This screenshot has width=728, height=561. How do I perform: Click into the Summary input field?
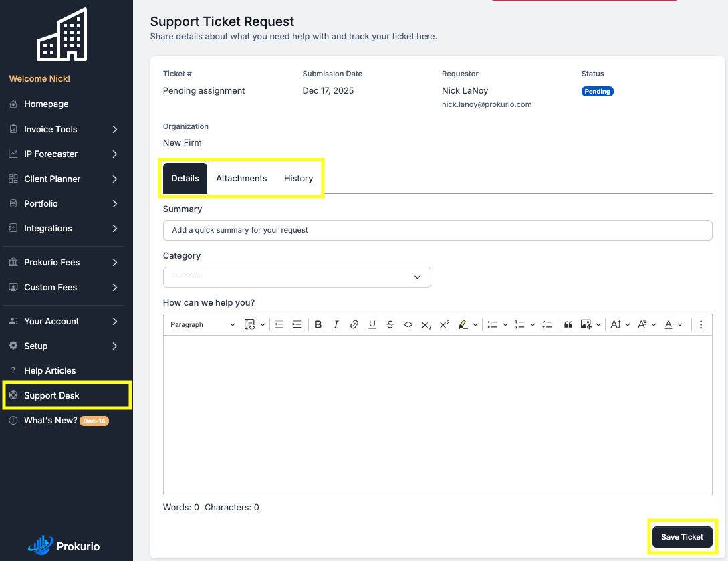coord(437,230)
